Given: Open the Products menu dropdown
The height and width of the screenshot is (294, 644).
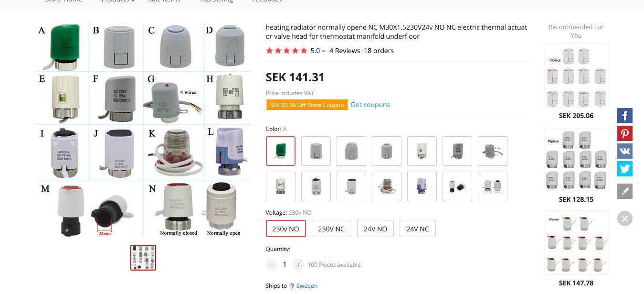Looking at the screenshot, I should click(117, 1).
